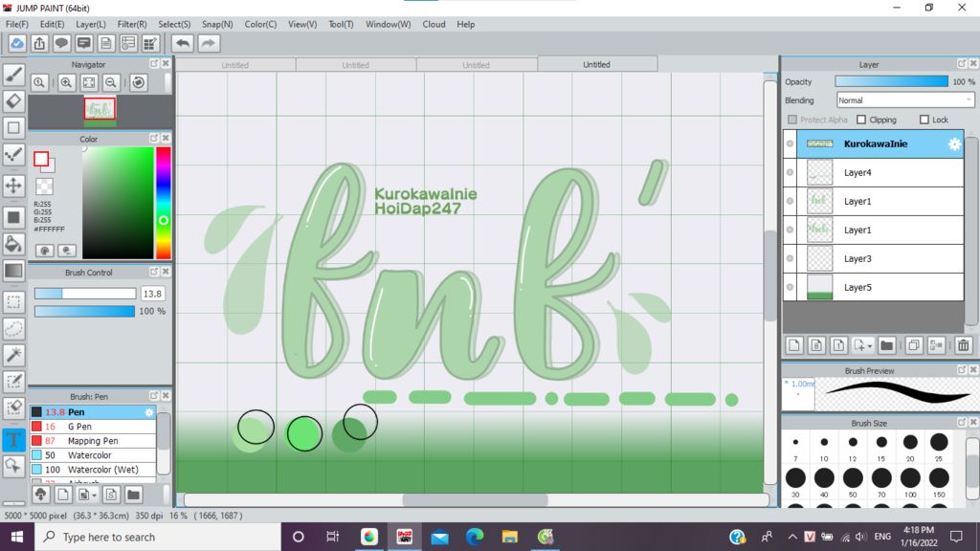
Task: Open KurokawaInie layer settings gear
Action: coord(954,143)
